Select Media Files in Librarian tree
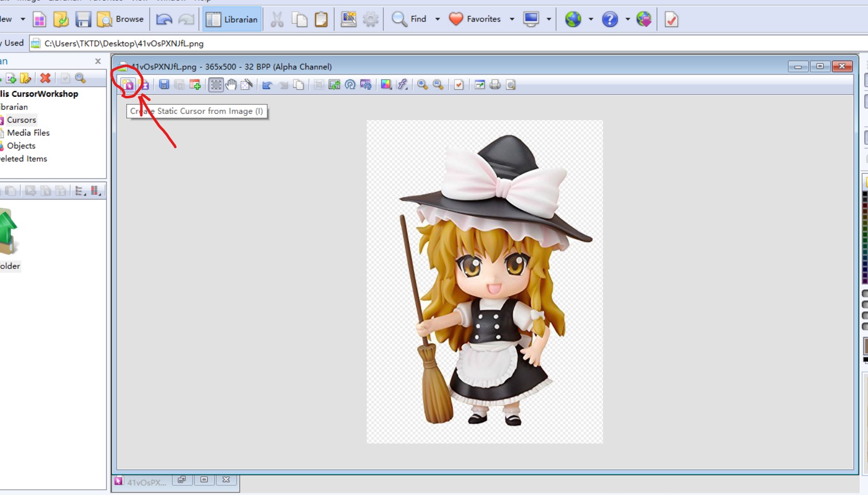The height and width of the screenshot is (495, 868). (28, 133)
